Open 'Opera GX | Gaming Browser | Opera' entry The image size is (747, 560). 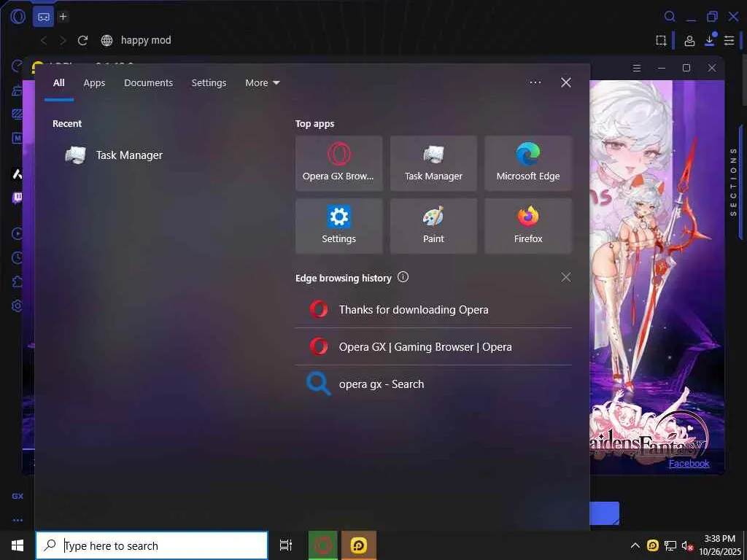pos(433,346)
